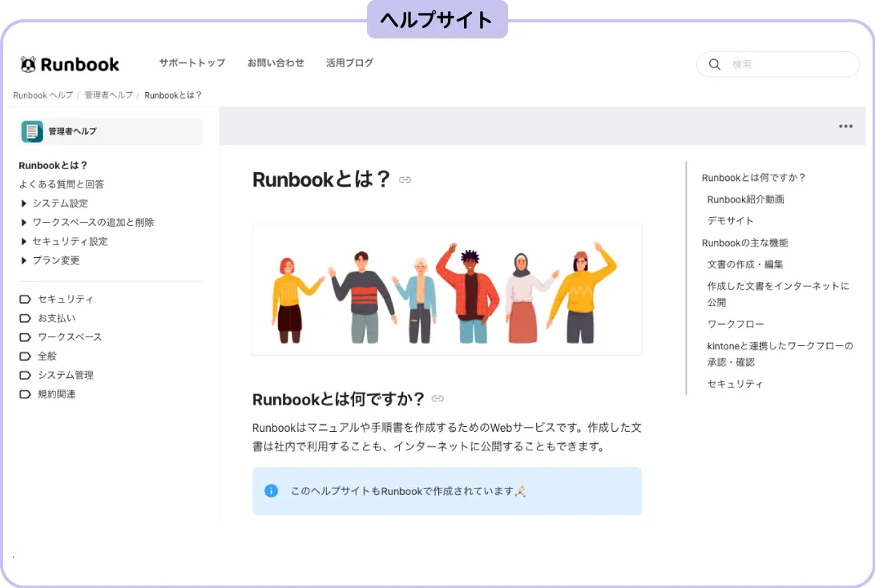Viewport: 875px width, 588px height.
Task: Switch to 活用ブログ
Action: [x=349, y=62]
